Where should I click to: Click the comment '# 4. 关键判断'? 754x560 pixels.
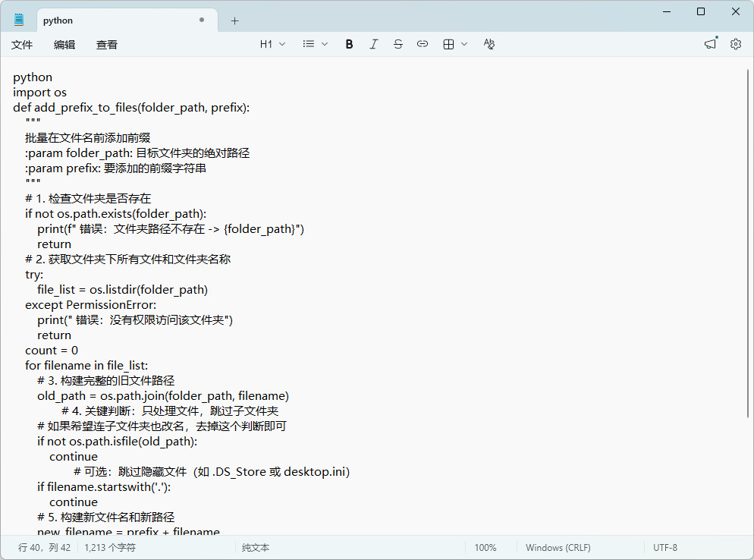point(170,411)
